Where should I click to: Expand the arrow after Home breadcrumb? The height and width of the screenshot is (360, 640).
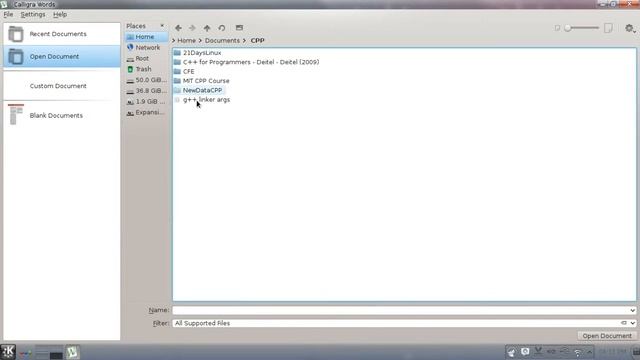(x=200, y=40)
